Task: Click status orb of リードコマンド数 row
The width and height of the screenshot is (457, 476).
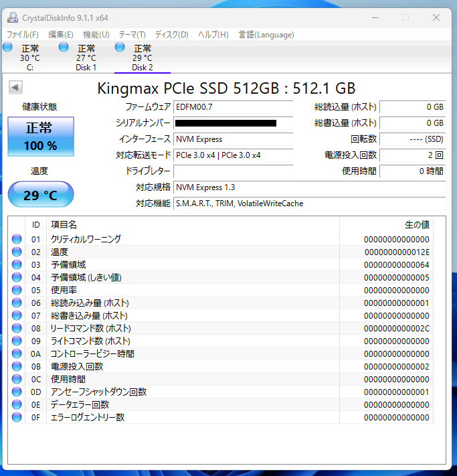Action: click(17, 329)
